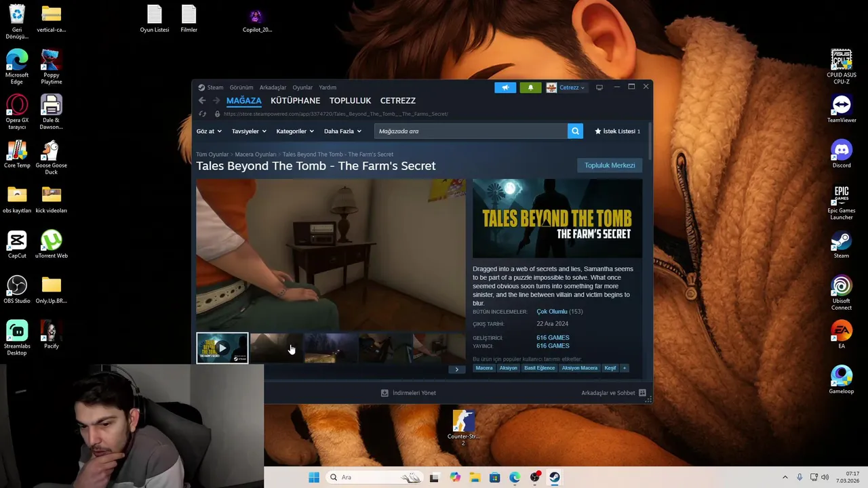Open the Steam announcements megaphone button

pos(505,87)
